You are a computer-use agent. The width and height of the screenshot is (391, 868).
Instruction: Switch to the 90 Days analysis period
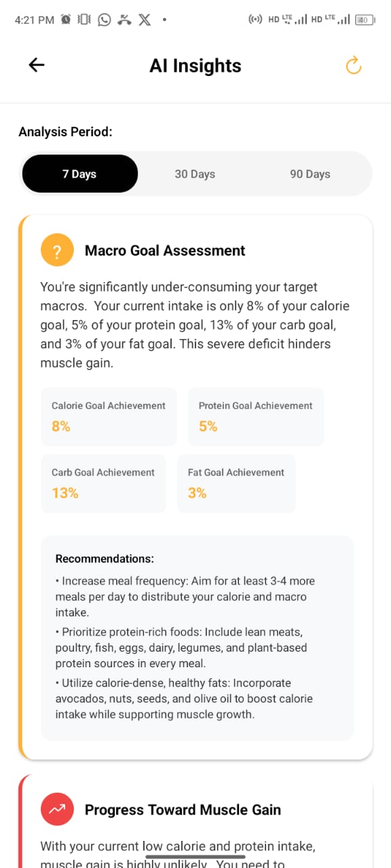coord(310,174)
